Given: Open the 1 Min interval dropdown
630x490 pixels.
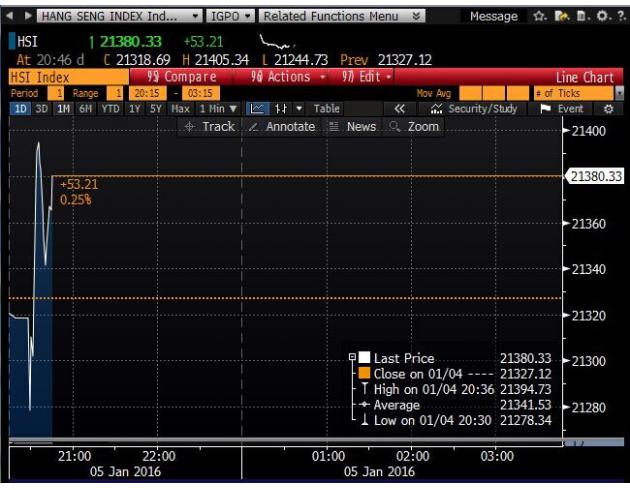Looking at the screenshot, I should (218, 108).
